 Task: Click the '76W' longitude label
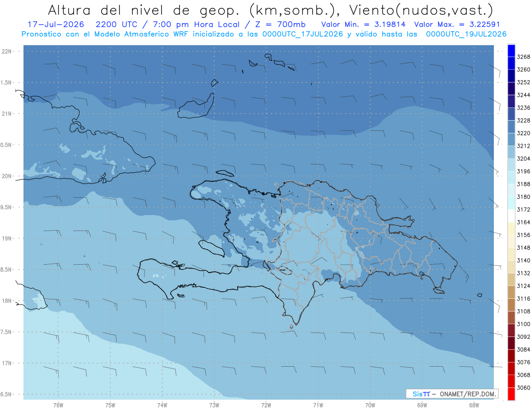[58, 405]
